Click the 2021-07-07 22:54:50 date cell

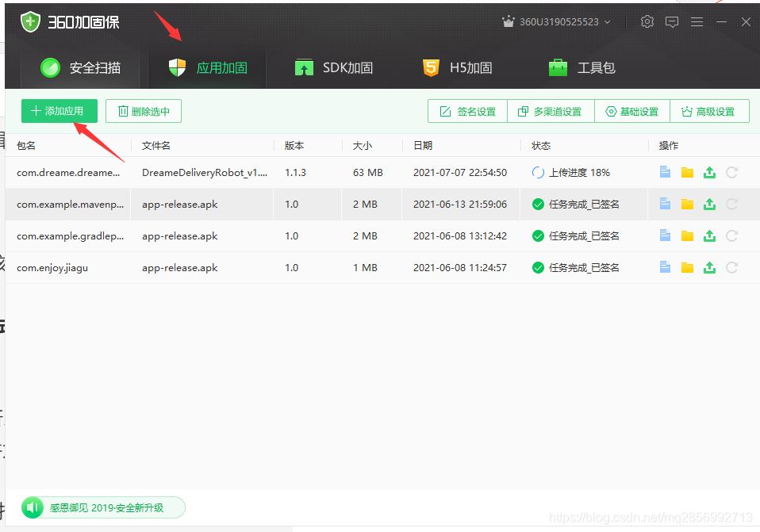[460, 173]
